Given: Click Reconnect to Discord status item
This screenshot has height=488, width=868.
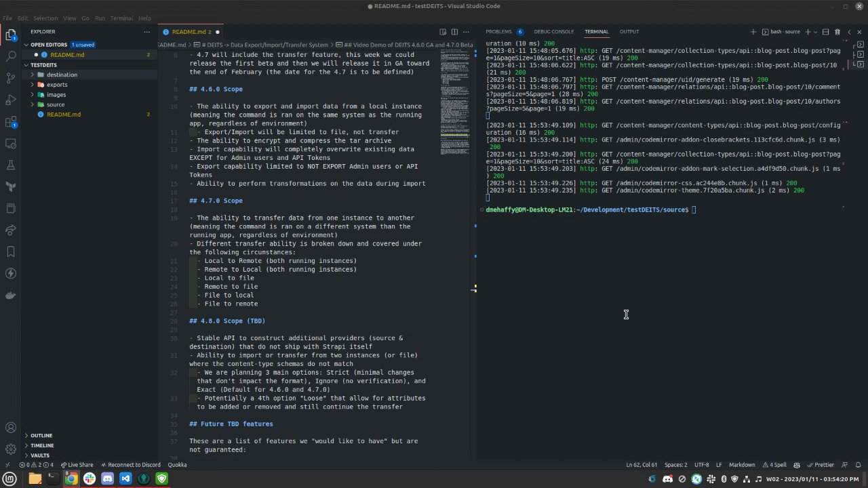Looking at the screenshot, I should 130,465.
